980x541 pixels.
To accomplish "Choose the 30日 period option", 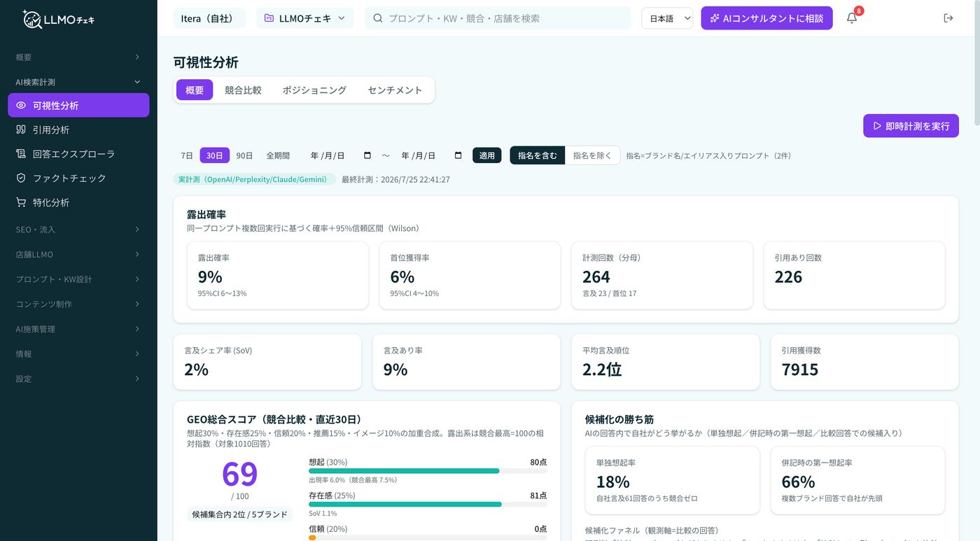I will [x=215, y=155].
